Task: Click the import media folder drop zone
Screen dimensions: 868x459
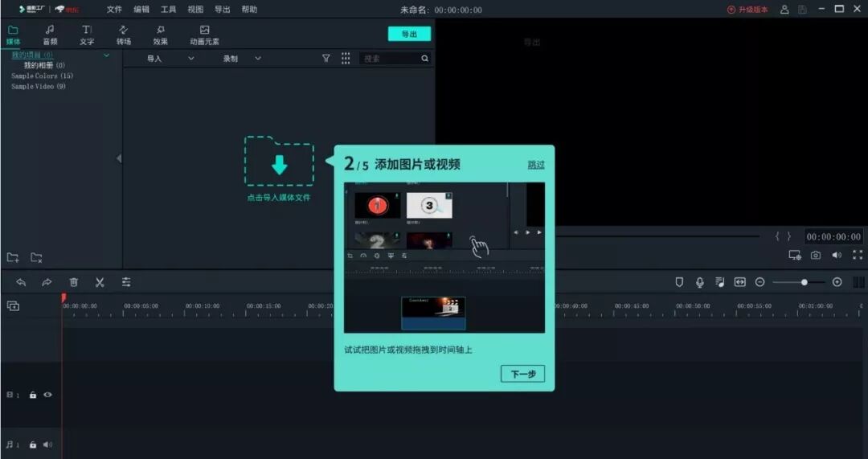Action: (279, 161)
